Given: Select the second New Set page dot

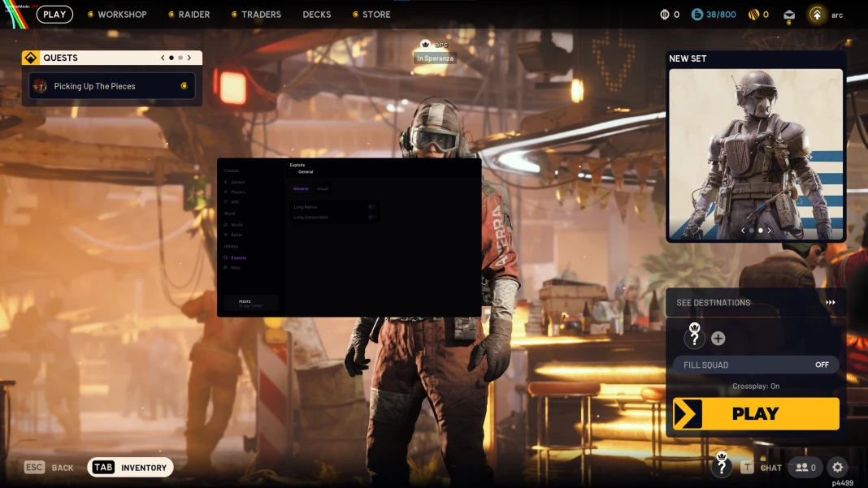Looking at the screenshot, I should point(761,230).
